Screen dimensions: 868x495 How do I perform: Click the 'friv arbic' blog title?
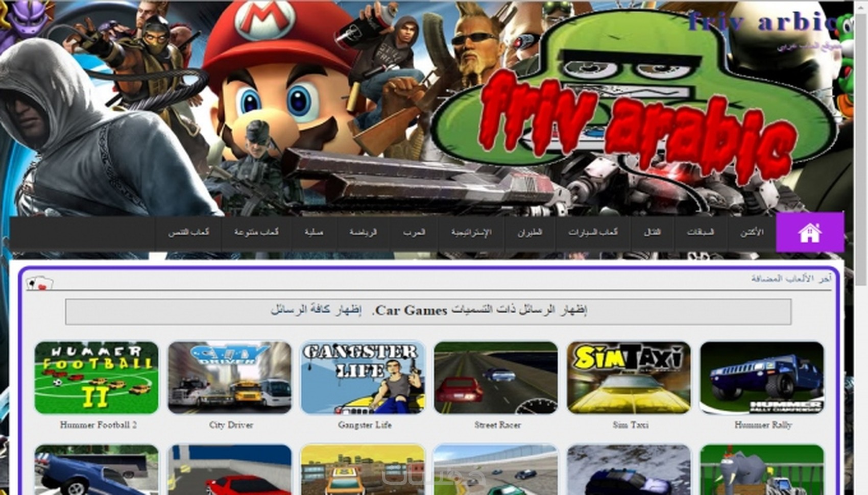click(x=762, y=21)
